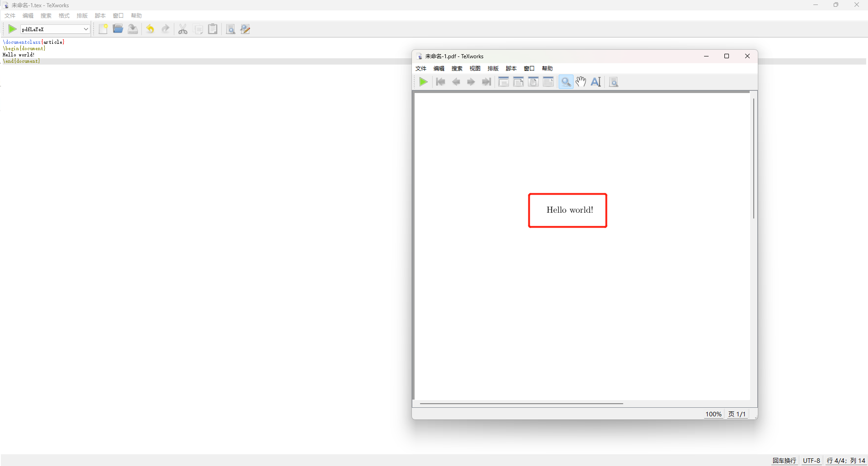Open 帮助 menu in PDF window
Image resolution: width=868 pixels, height=466 pixels.
click(x=547, y=69)
